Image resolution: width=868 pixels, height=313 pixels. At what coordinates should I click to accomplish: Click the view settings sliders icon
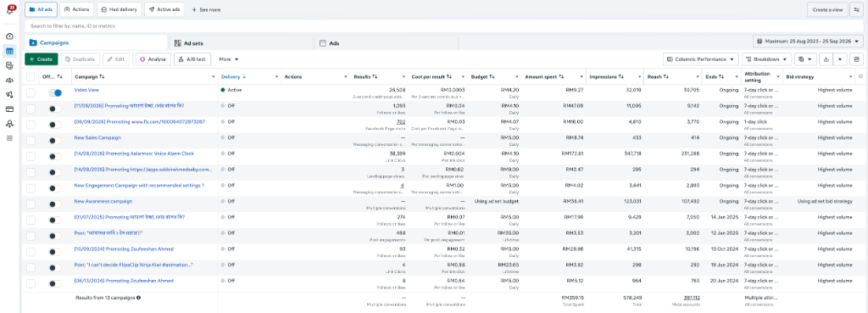tap(857, 10)
